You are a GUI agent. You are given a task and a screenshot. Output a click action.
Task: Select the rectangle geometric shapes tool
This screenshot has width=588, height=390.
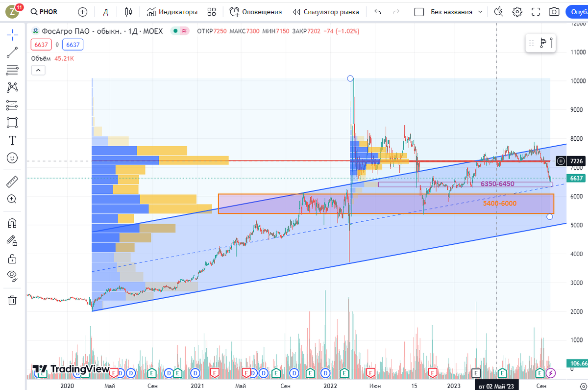[12, 123]
